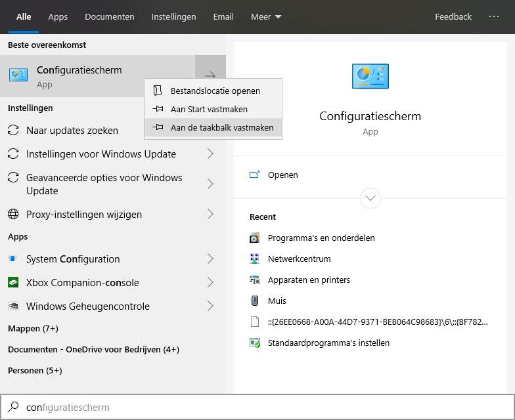Click the Muis mouse icon
Image resolution: width=515 pixels, height=420 pixels.
tap(255, 301)
